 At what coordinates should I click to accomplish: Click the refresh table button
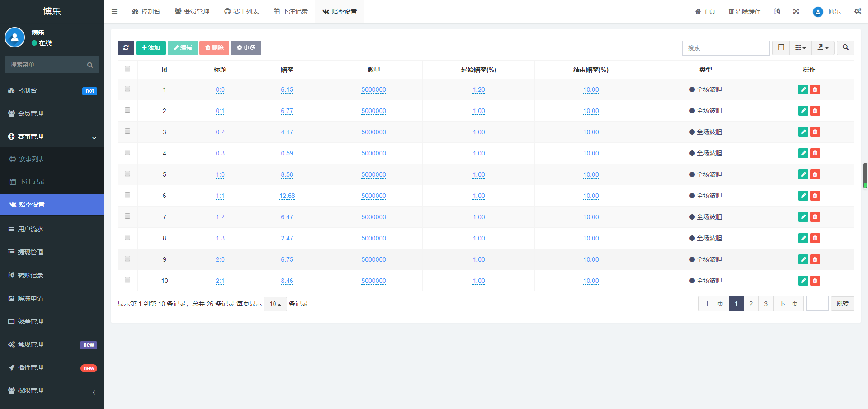(126, 48)
